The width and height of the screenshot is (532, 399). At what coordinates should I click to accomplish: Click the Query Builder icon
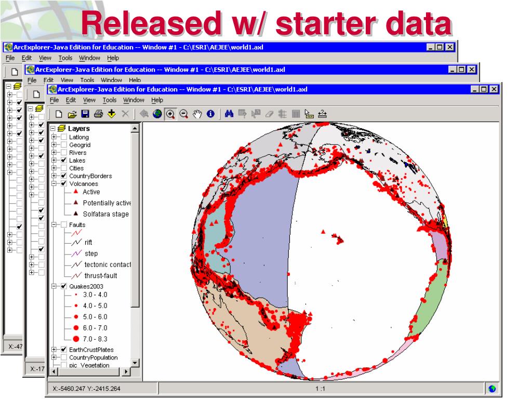[x=242, y=114]
